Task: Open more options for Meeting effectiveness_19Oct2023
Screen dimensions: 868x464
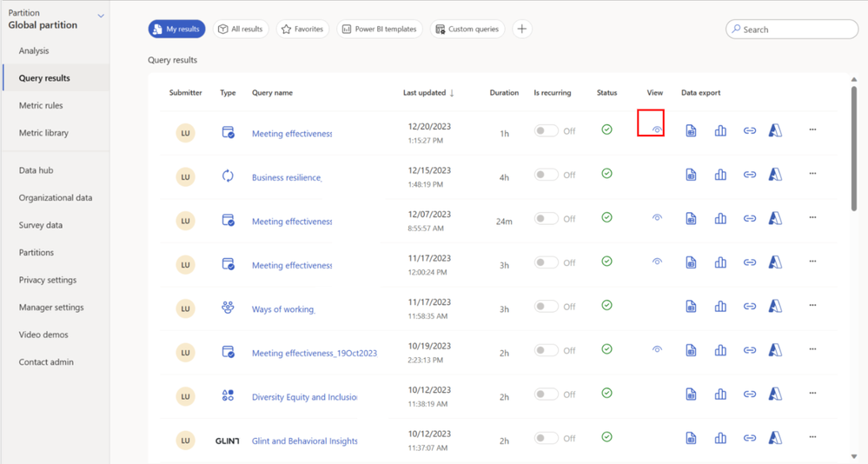Action: pos(812,348)
